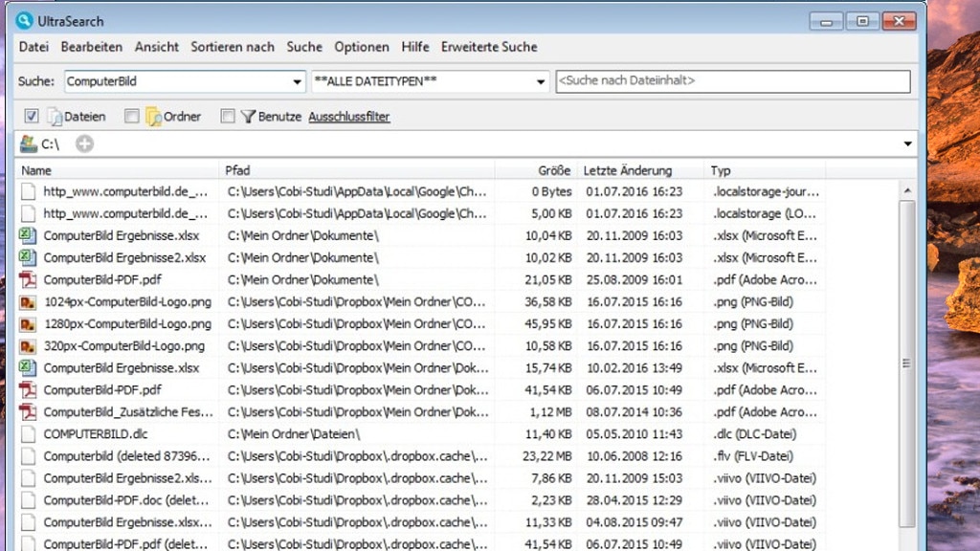Open the Bearbeiten menu
The width and height of the screenshot is (980, 551).
tap(91, 47)
